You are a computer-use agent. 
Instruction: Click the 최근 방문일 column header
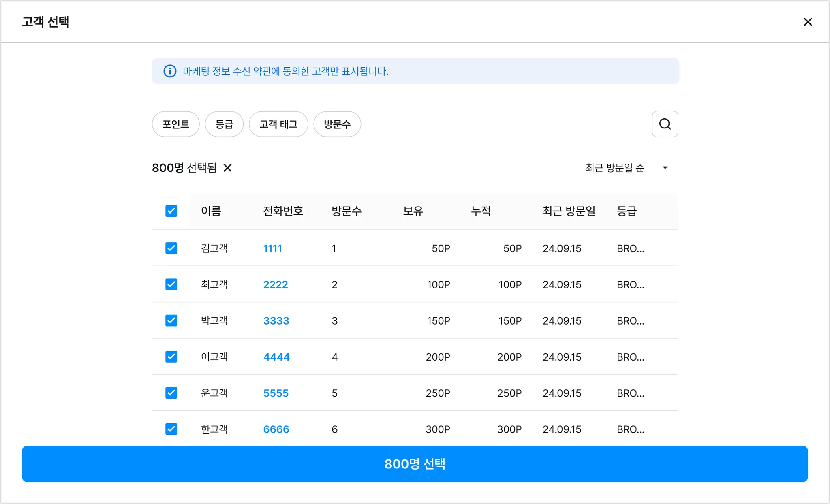569,211
